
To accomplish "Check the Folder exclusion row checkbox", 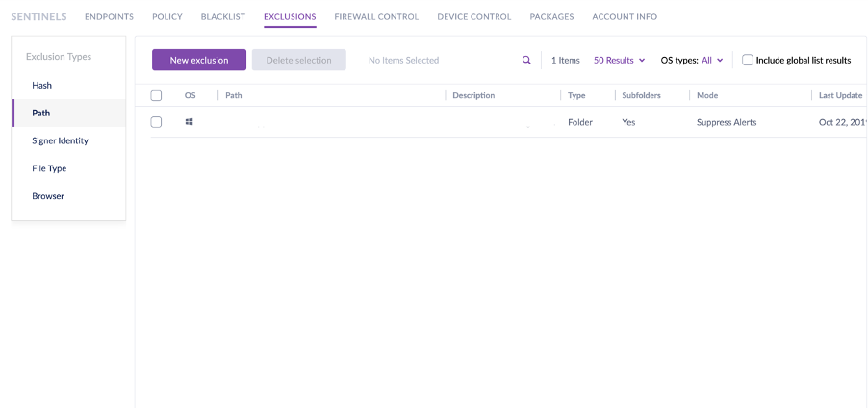I will tap(156, 122).
